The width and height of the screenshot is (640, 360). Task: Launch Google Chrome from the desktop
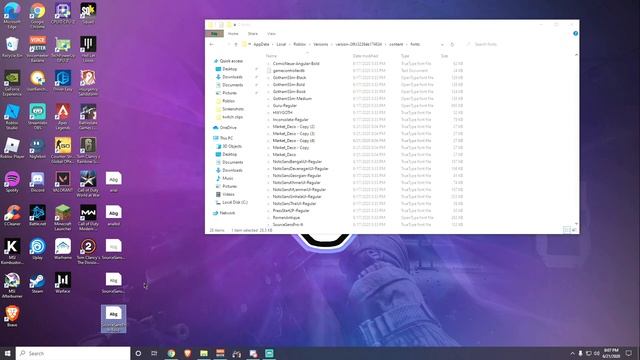click(x=37, y=16)
